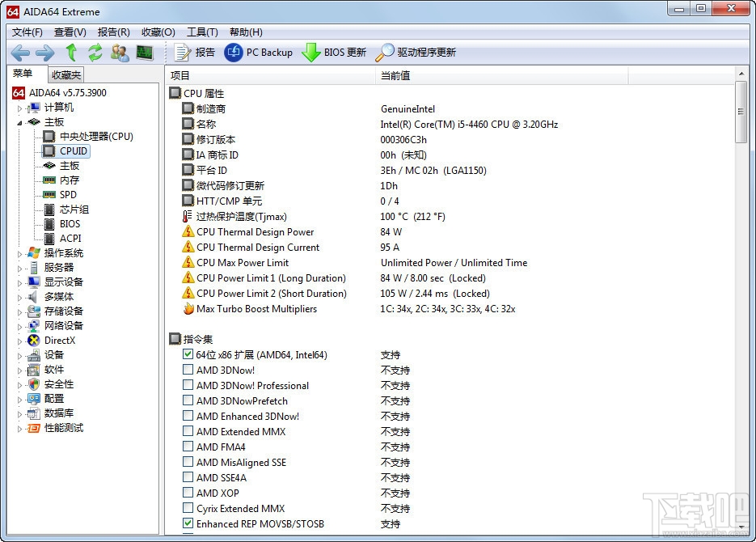756x542 pixels.
Task: Open the user management people icon
Action: 120,53
